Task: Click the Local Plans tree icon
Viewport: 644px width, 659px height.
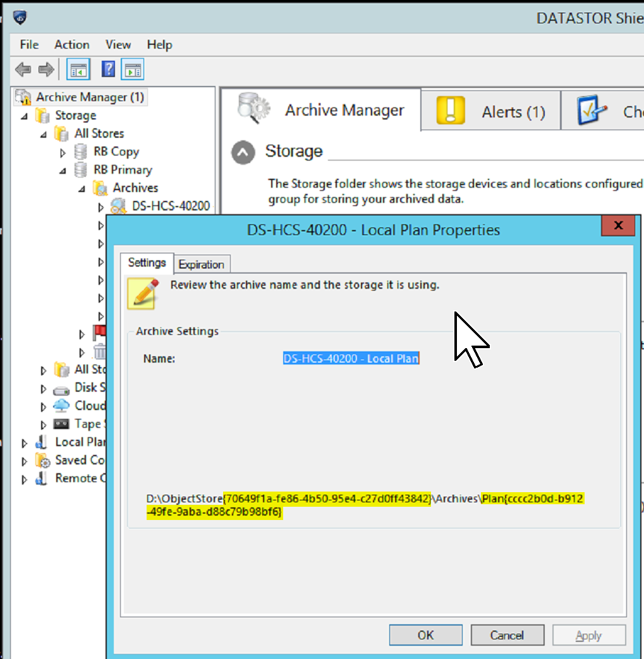Action: coord(42,442)
